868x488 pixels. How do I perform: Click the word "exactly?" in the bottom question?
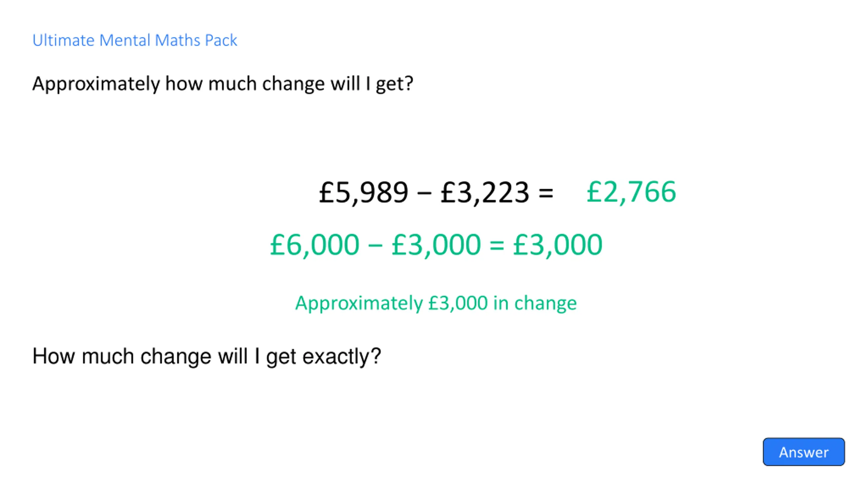pyautogui.click(x=342, y=357)
